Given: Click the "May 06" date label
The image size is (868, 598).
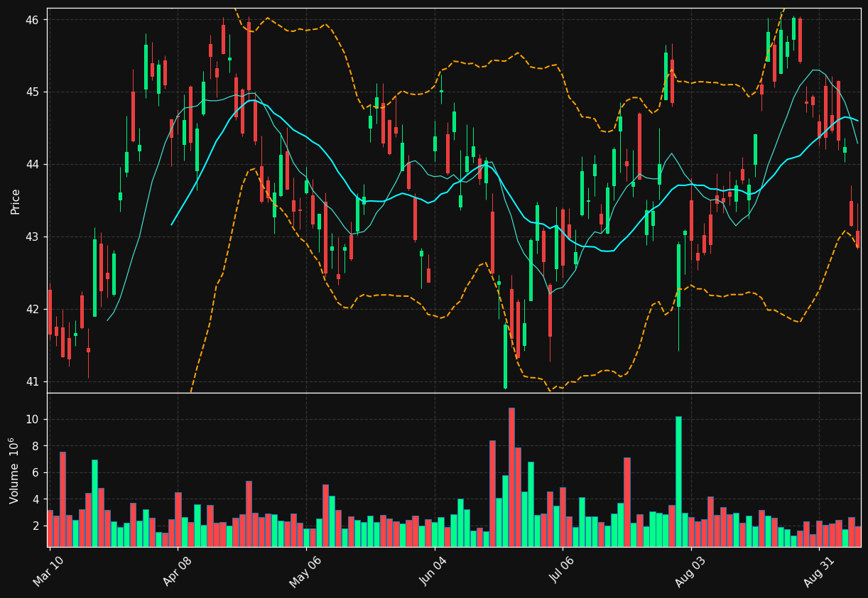Looking at the screenshot, I should coord(305,570).
